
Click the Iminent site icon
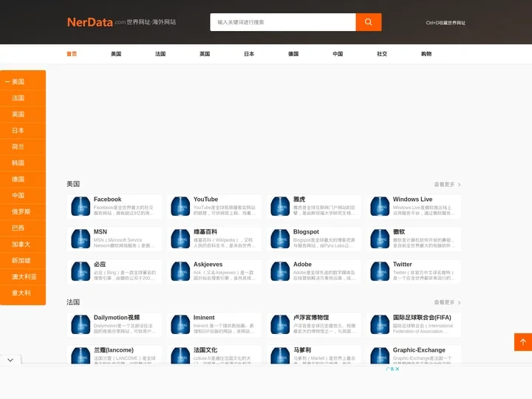click(180, 324)
